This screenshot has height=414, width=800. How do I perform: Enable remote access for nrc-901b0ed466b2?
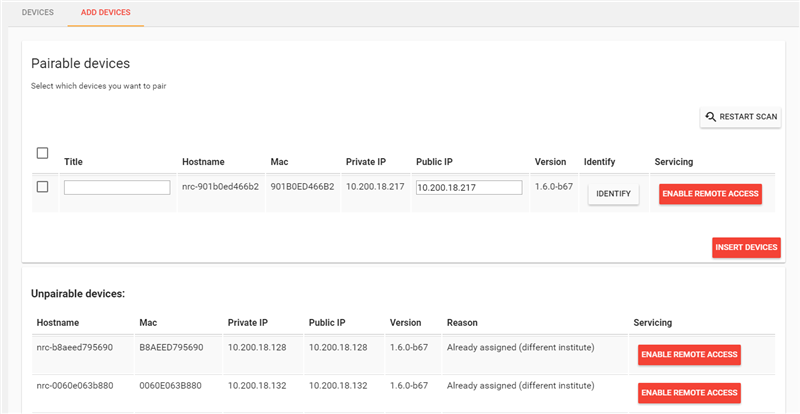710,193
